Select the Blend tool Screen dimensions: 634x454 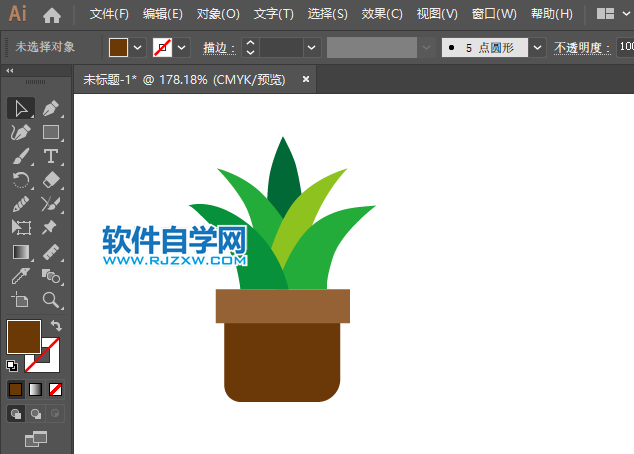point(51,276)
